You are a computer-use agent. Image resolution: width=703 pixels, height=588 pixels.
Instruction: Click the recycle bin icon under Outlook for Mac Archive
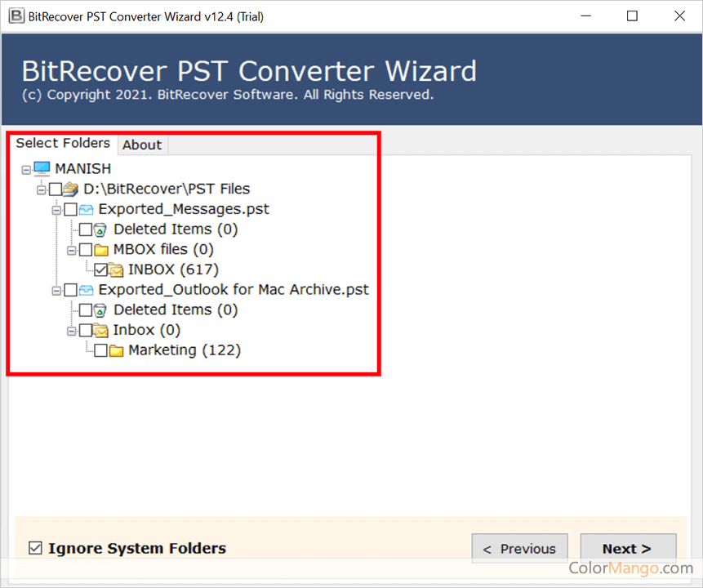pos(100,310)
